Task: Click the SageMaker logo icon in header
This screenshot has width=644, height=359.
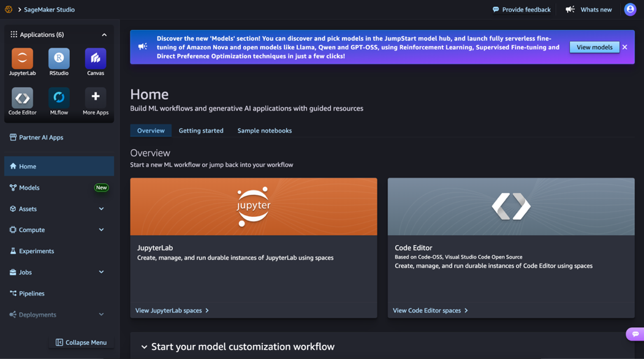Action: click(9, 9)
